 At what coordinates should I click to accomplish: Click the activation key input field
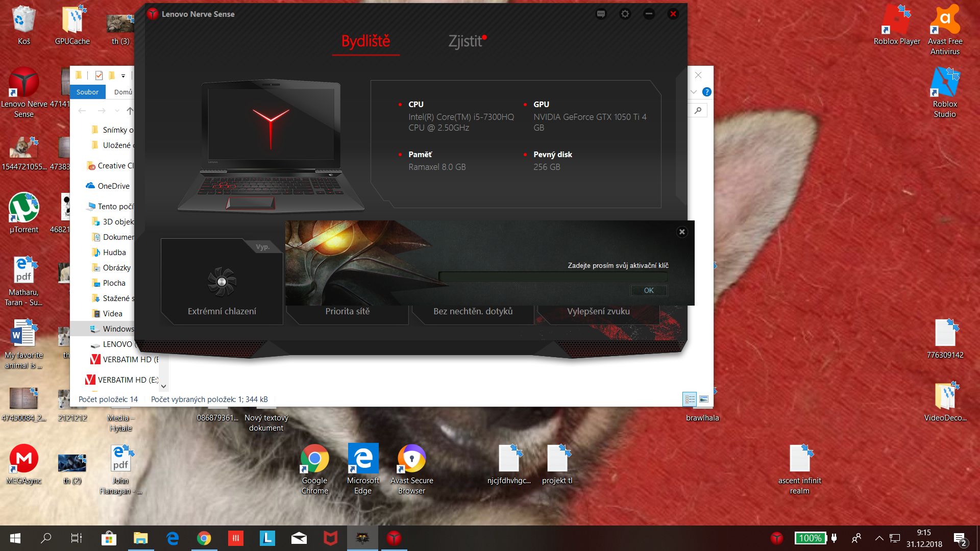click(553, 277)
